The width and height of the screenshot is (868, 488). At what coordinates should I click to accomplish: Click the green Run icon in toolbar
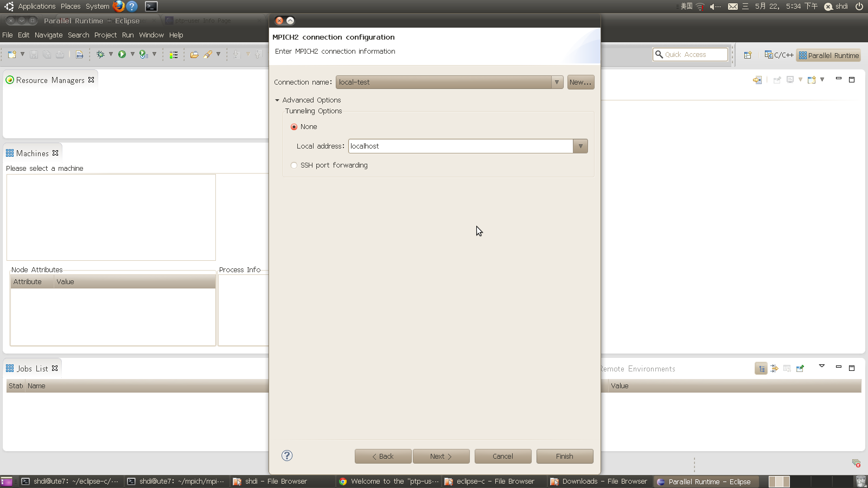[122, 54]
